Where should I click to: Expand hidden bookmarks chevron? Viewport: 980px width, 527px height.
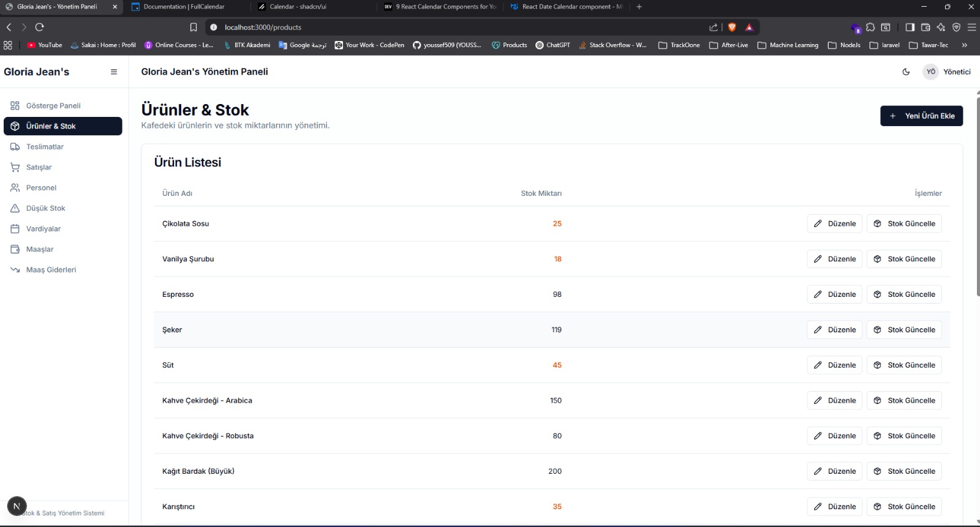965,45
